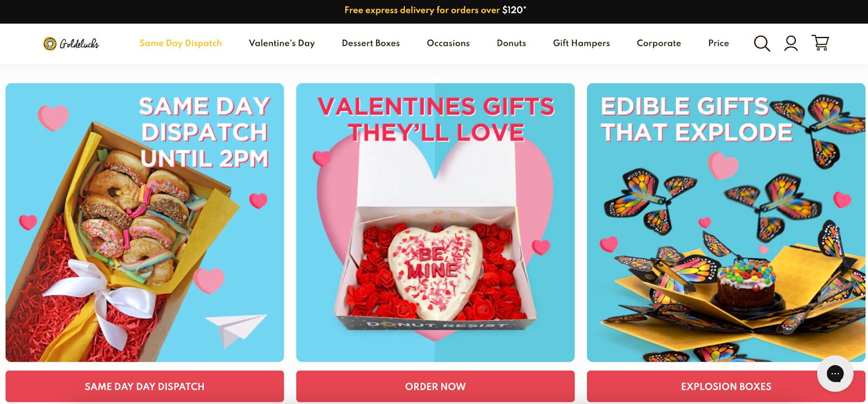
Task: Click SAME DAY DAY DISPATCH button
Action: [x=145, y=387]
